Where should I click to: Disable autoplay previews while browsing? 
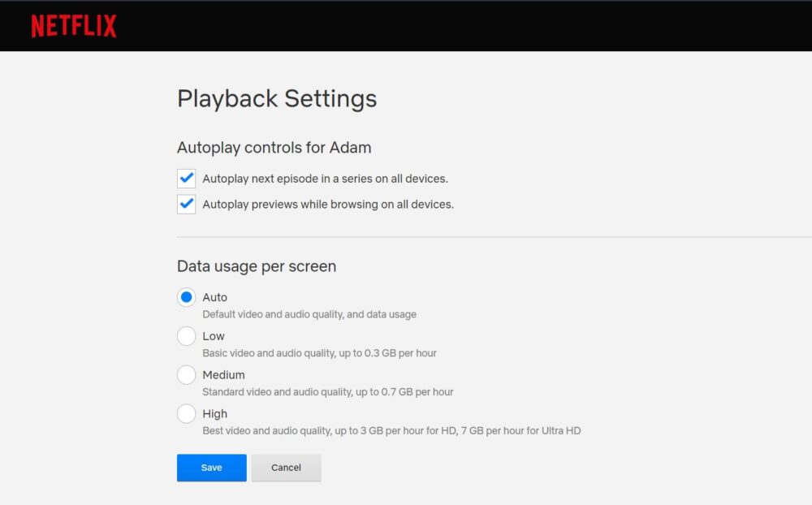pos(186,204)
